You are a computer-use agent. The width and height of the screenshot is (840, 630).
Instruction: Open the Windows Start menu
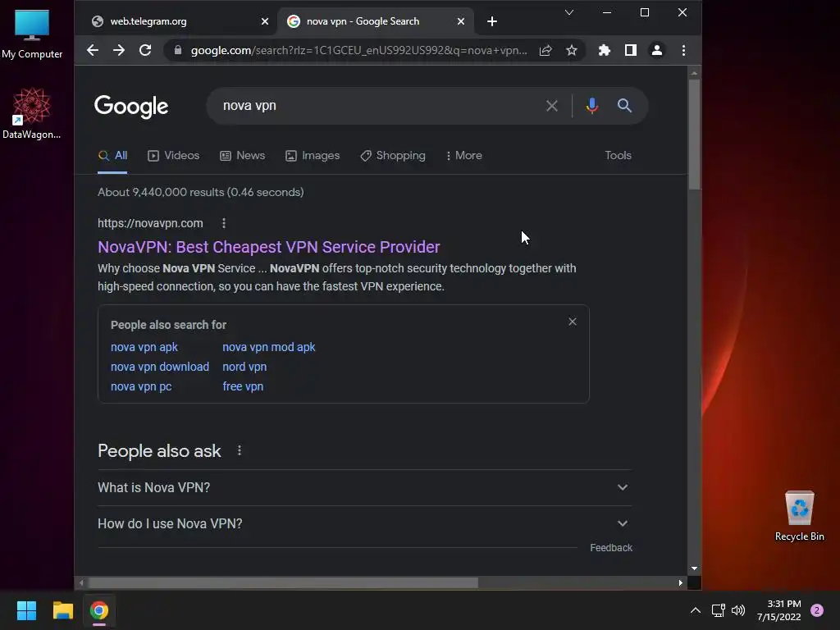click(26, 610)
